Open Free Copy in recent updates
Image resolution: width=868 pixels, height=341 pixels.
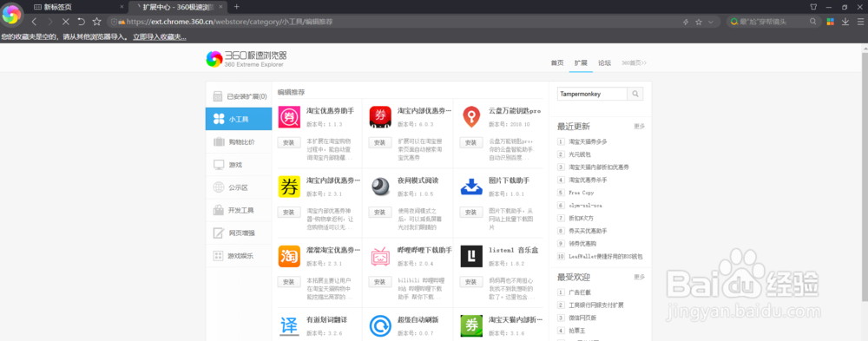tap(582, 193)
